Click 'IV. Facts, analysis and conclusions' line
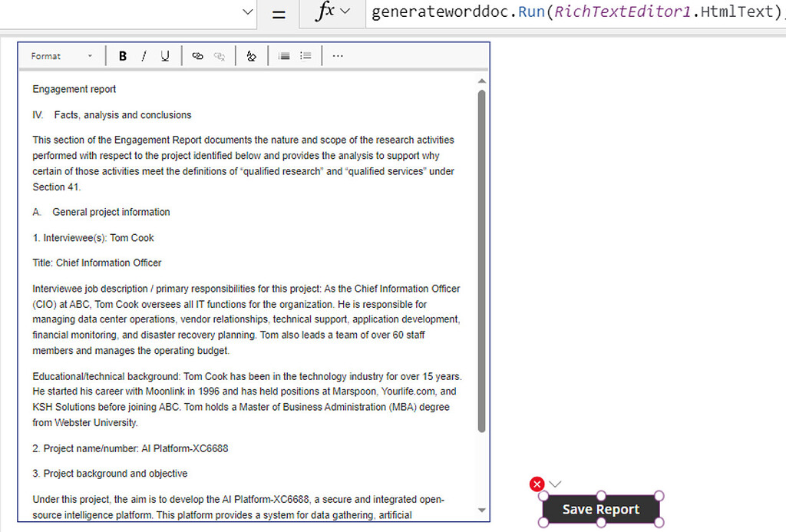This screenshot has width=786, height=532. click(112, 115)
